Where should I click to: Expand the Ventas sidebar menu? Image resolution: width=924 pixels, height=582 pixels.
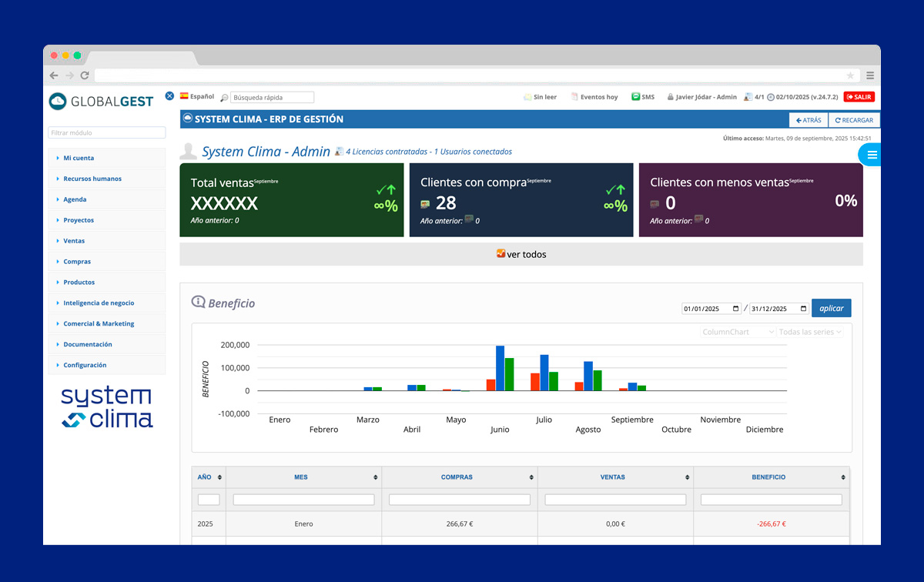[74, 241]
